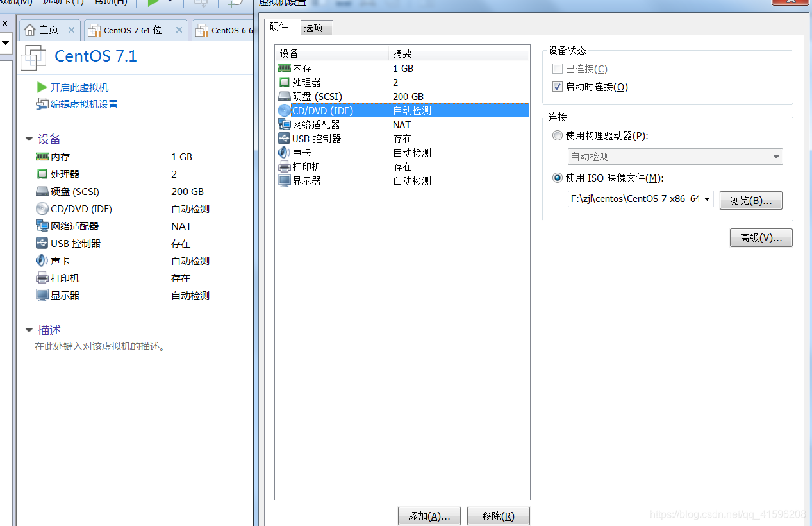Open the 主页 tab
This screenshot has height=526, width=812.
pyautogui.click(x=49, y=30)
